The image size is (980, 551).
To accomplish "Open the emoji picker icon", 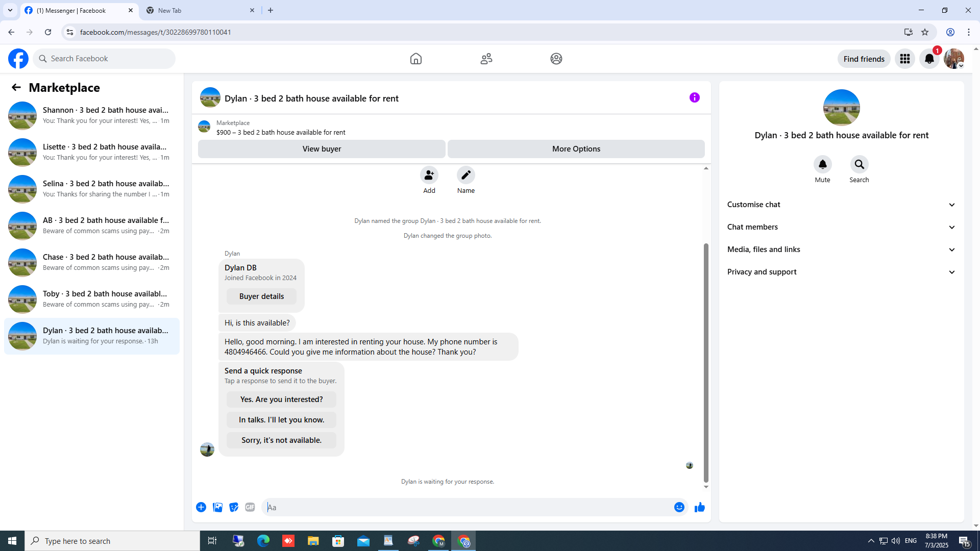I will point(679,507).
